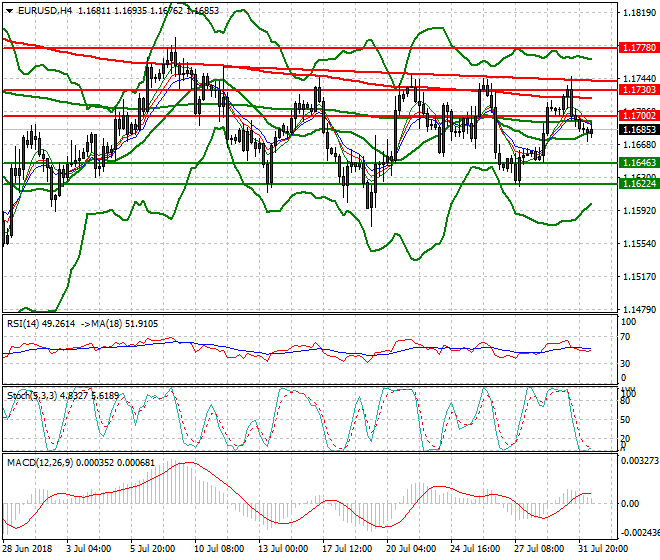The height and width of the screenshot is (560, 660).
Task: Click the current price label 1.16853
Action: [639, 130]
